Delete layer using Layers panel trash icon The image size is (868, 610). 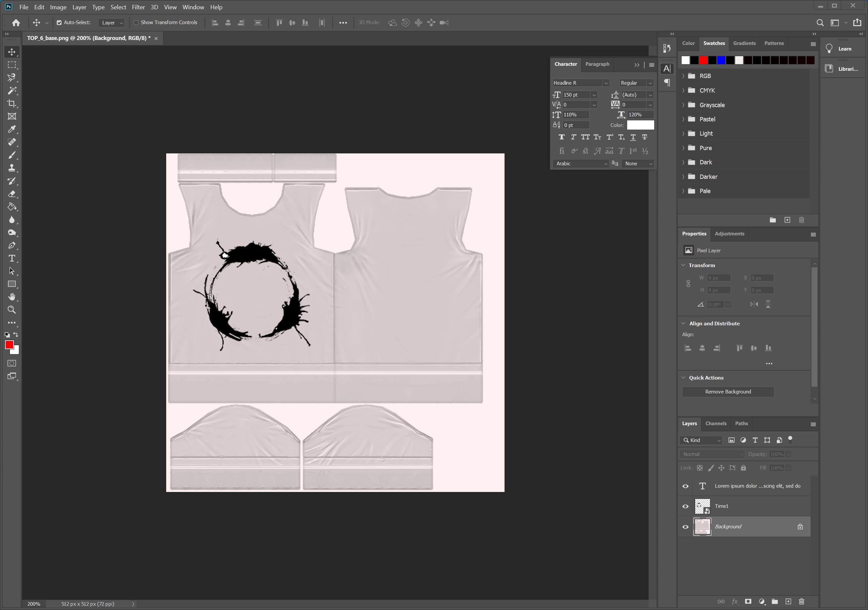point(802,601)
